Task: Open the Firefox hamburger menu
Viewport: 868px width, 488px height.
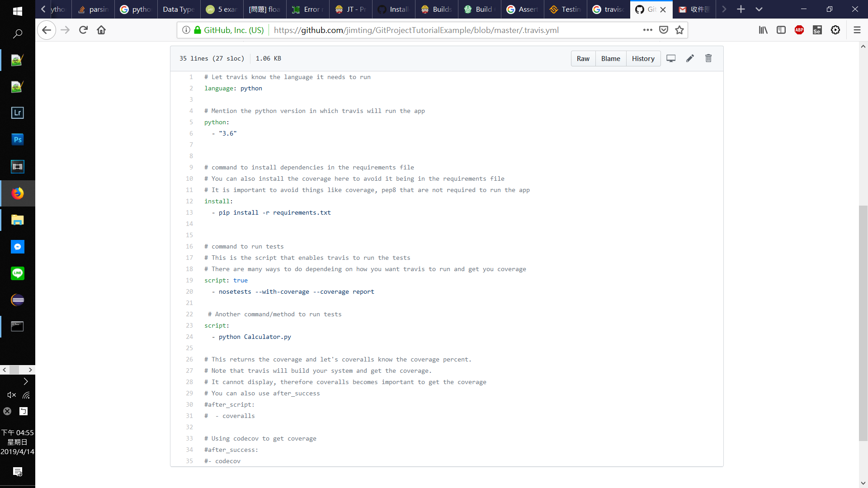Action: [857, 30]
